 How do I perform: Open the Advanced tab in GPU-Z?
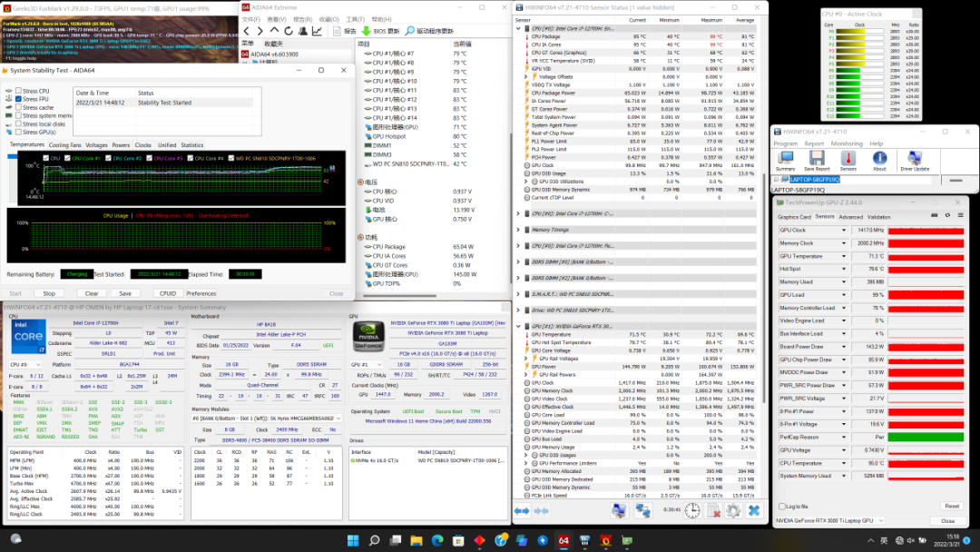(850, 217)
